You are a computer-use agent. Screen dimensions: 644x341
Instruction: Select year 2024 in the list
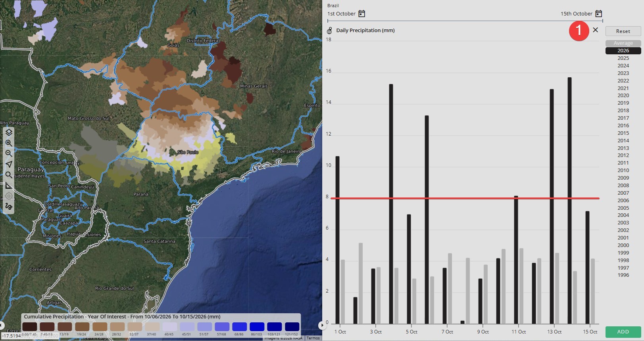pyautogui.click(x=623, y=66)
